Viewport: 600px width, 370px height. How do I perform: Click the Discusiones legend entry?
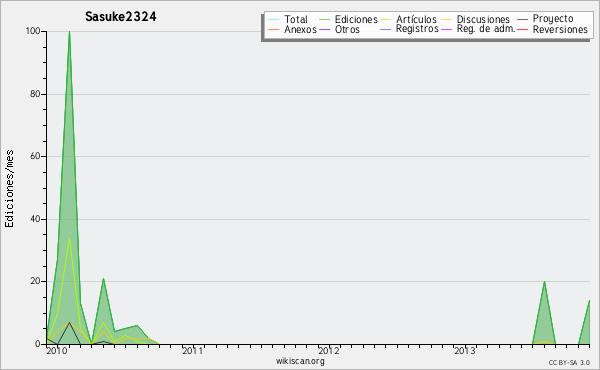click(476, 19)
